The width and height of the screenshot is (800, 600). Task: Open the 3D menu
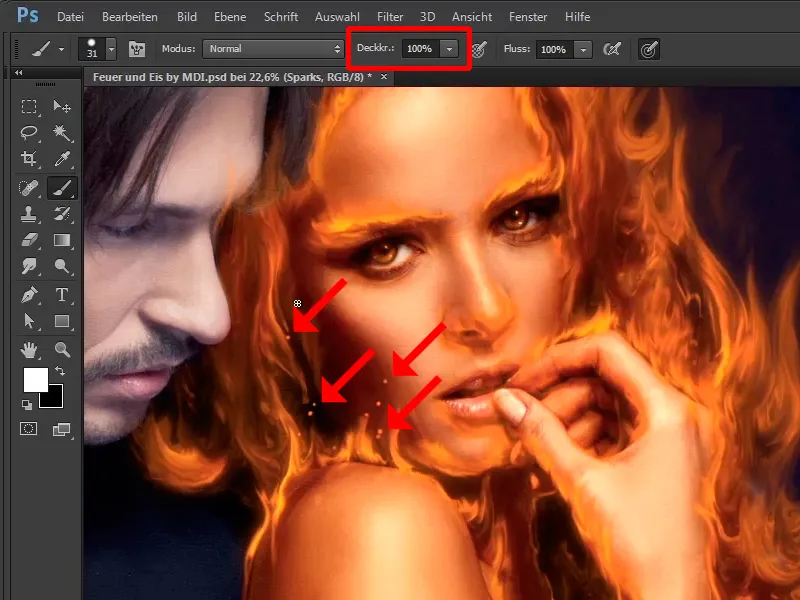pos(428,17)
